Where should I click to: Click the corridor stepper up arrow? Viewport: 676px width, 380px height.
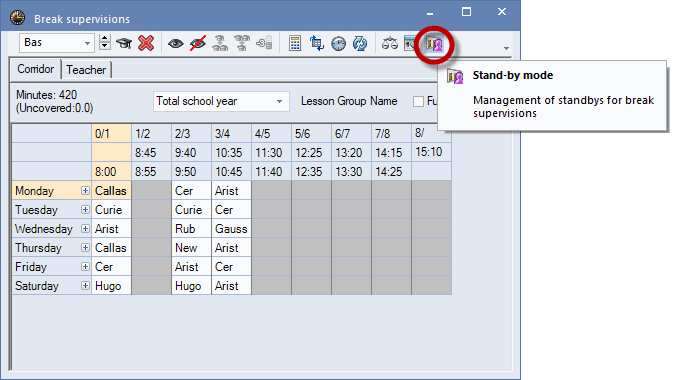point(104,39)
